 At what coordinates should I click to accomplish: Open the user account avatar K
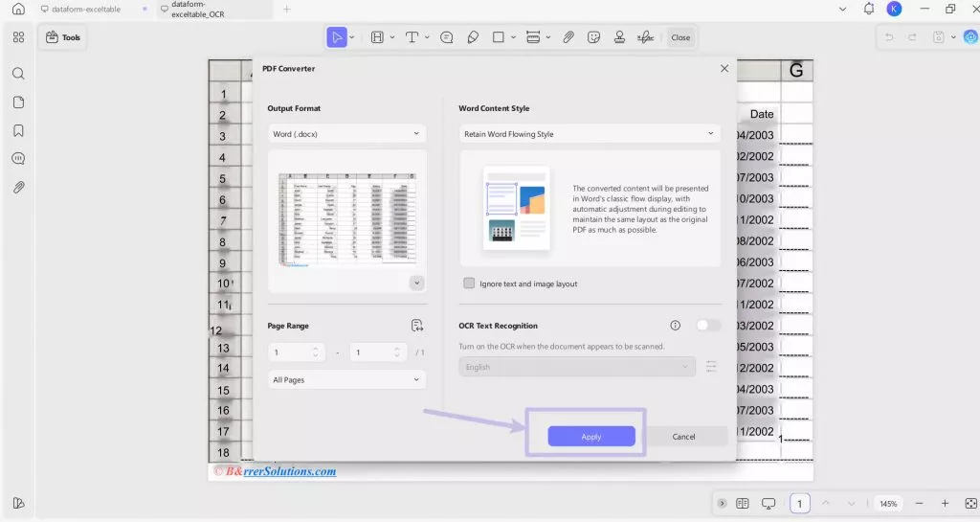pyautogui.click(x=895, y=9)
